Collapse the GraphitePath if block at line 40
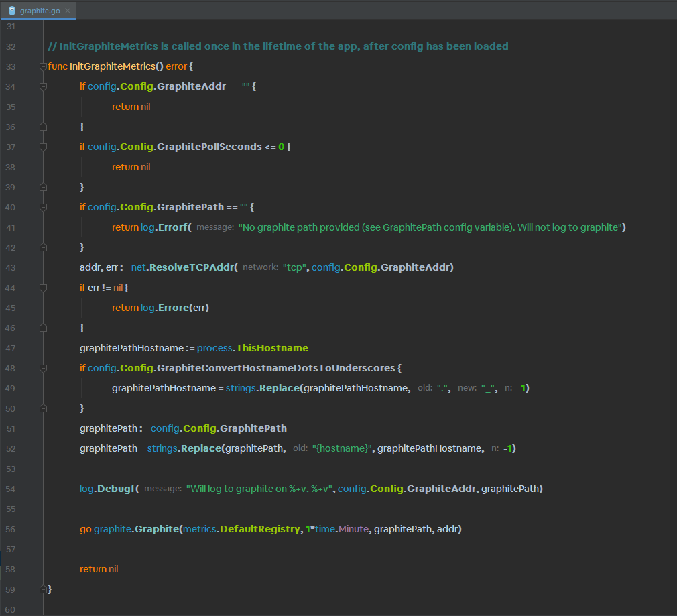Viewport: 677px width, 616px height. tap(44, 207)
